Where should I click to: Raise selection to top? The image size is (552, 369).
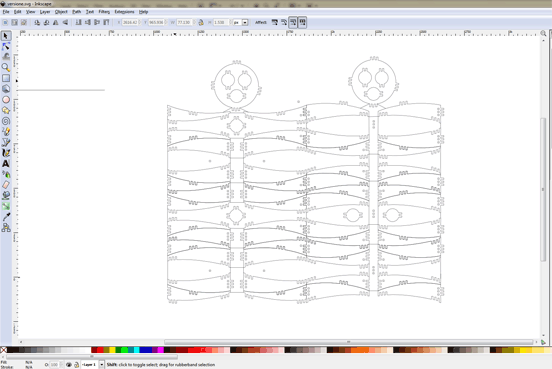coord(106,23)
